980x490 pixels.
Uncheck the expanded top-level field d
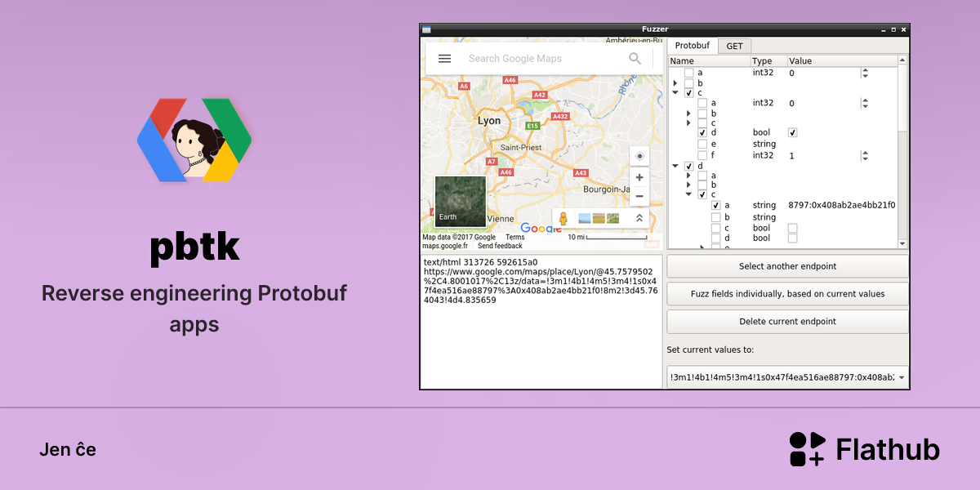click(x=688, y=166)
